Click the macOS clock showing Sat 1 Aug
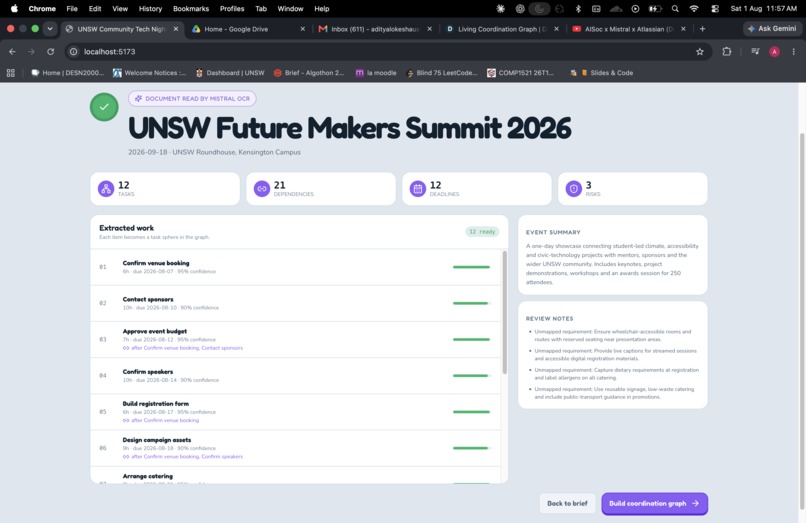 tap(763, 8)
